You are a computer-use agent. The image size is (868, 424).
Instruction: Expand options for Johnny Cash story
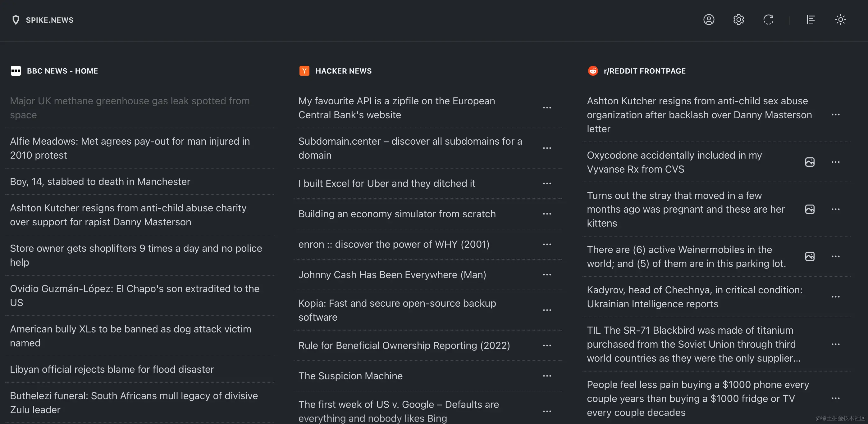pos(547,275)
